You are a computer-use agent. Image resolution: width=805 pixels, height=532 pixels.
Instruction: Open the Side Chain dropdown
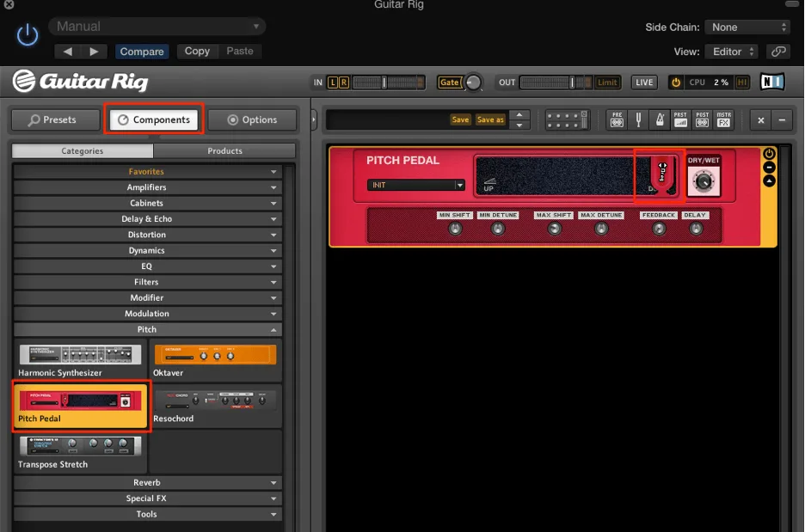click(748, 28)
